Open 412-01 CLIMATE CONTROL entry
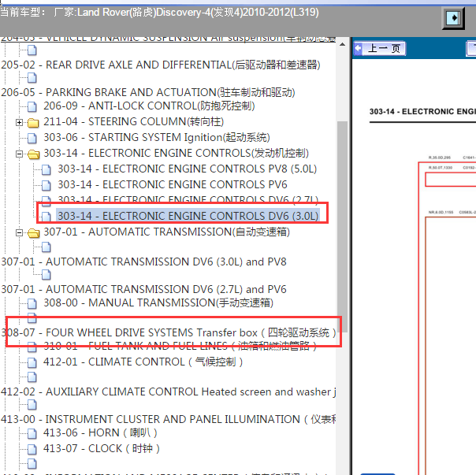The image size is (476, 475). (x=143, y=362)
